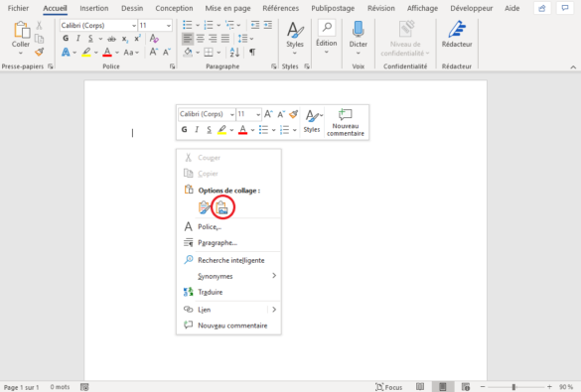Click the Couper scissors icon in ribbon

39,25
